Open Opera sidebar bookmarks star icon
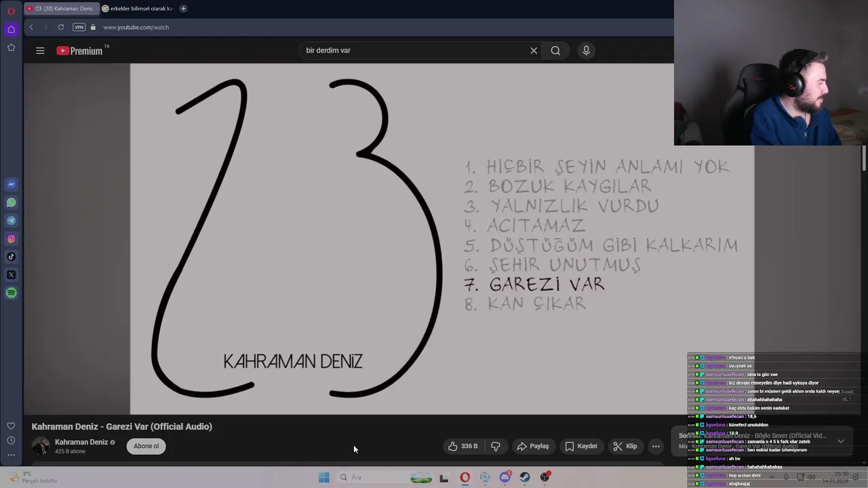 (x=11, y=47)
